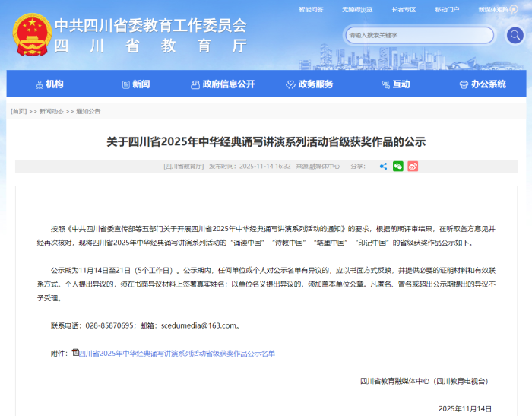532x416 pixels.
Task: Click 通知公告 breadcrumb link
Action: click(x=87, y=111)
